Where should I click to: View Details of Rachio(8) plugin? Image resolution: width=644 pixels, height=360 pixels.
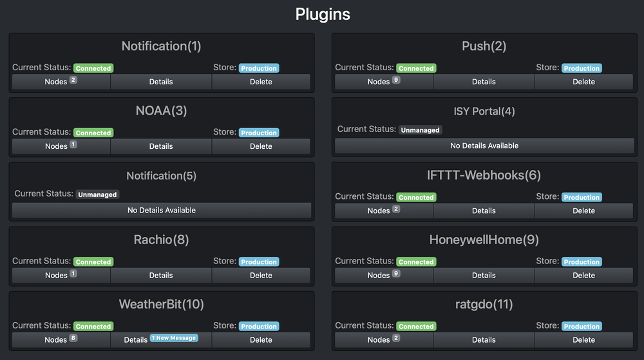pyautogui.click(x=161, y=275)
